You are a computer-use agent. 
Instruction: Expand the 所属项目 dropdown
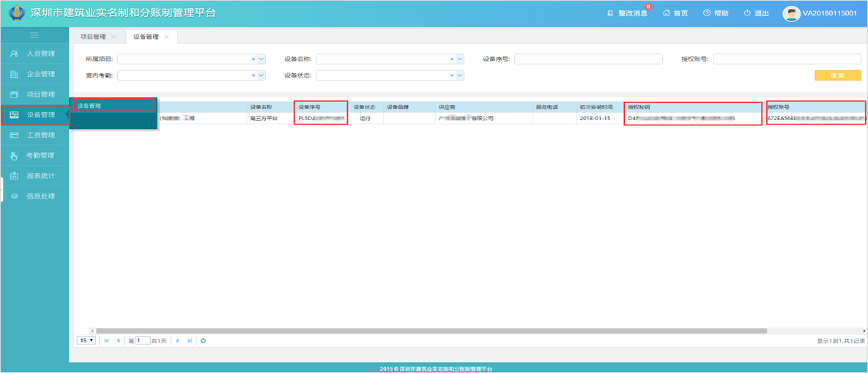pyautogui.click(x=261, y=59)
